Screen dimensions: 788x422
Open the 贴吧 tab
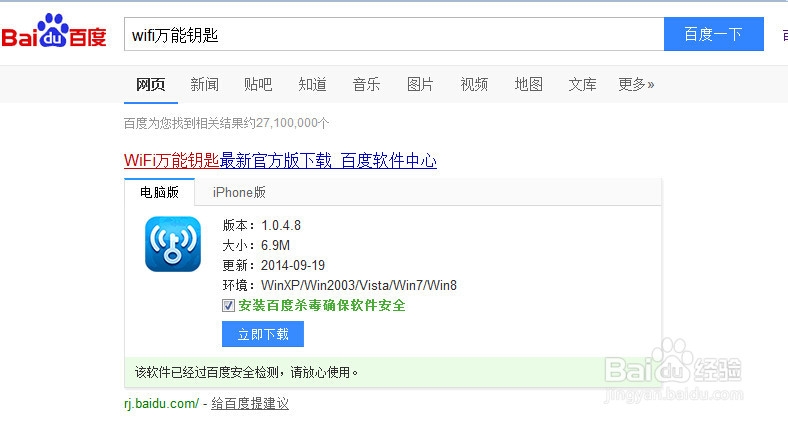(x=258, y=84)
